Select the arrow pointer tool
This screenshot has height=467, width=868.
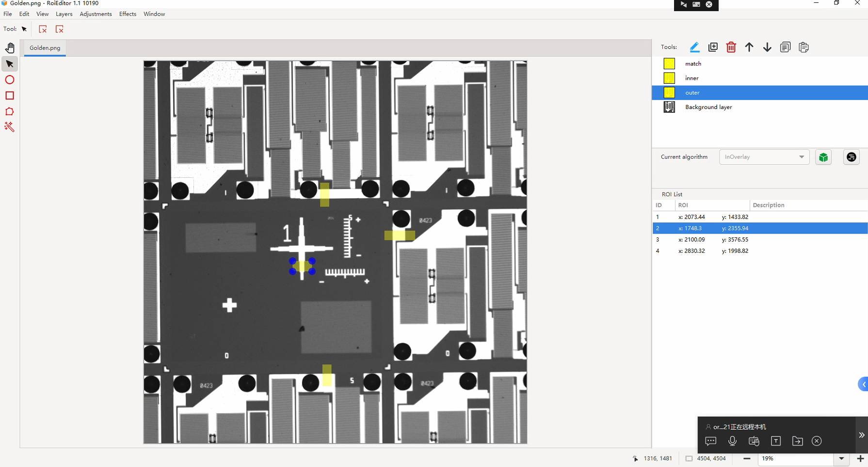pos(10,64)
